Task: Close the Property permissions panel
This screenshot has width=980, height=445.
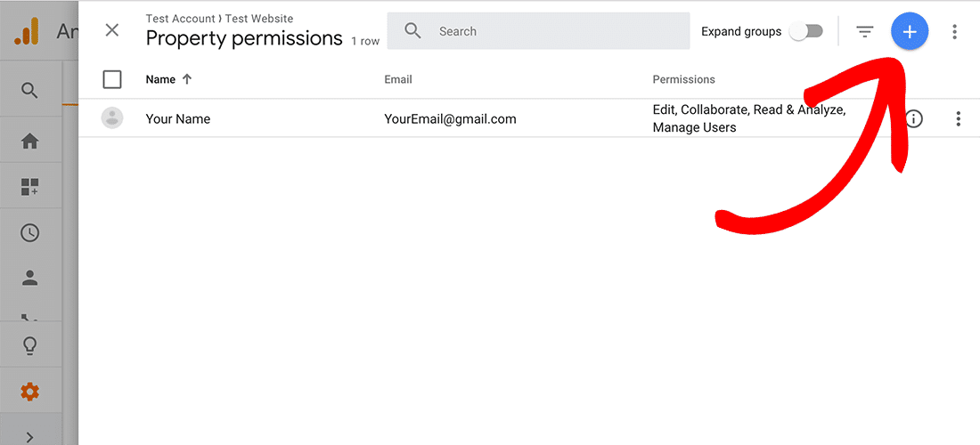Action: pyautogui.click(x=112, y=30)
